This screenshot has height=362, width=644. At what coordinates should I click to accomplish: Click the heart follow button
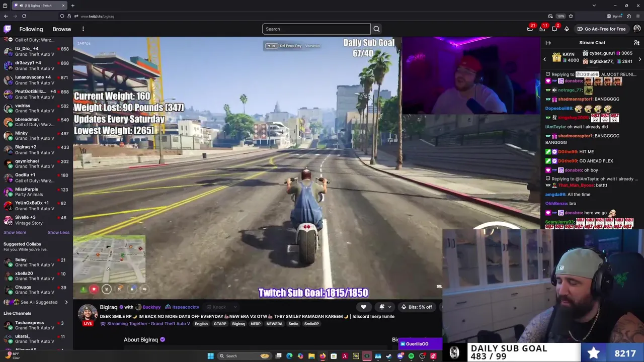363,307
